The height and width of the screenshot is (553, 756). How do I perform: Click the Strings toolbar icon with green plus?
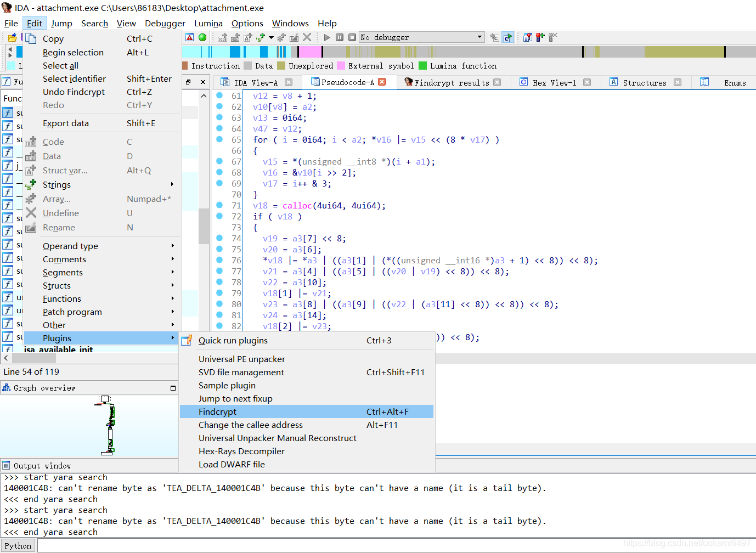(261, 37)
